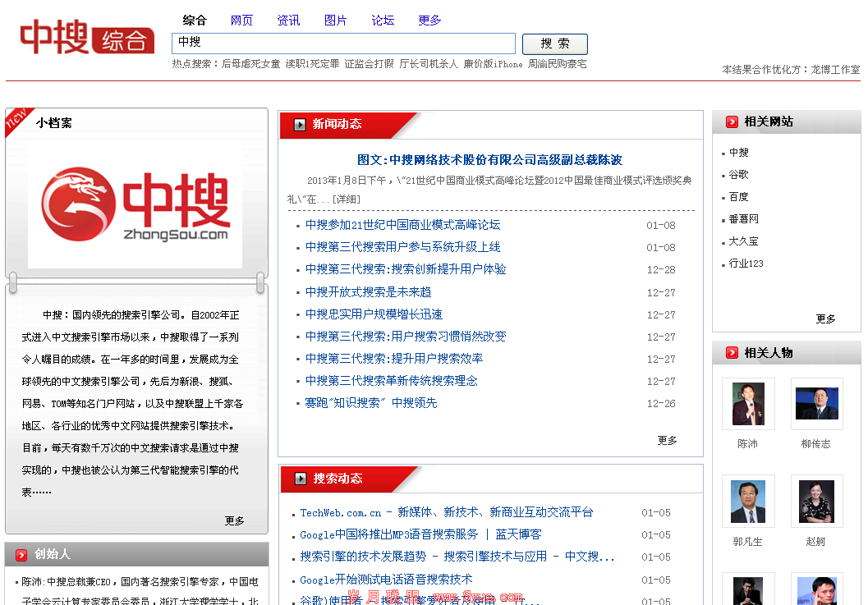868x605 pixels.
Task: Open news 中搜参加21世纪中国商业模式高峰论坛
Action: pos(403,225)
